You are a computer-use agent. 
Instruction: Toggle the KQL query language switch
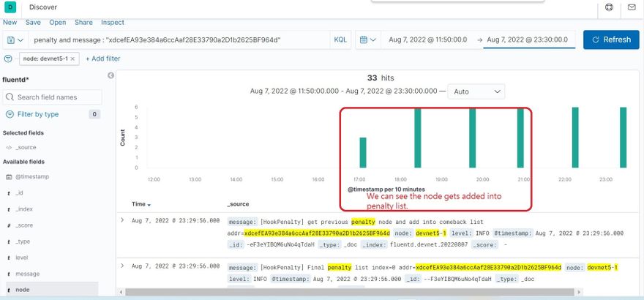pos(340,40)
